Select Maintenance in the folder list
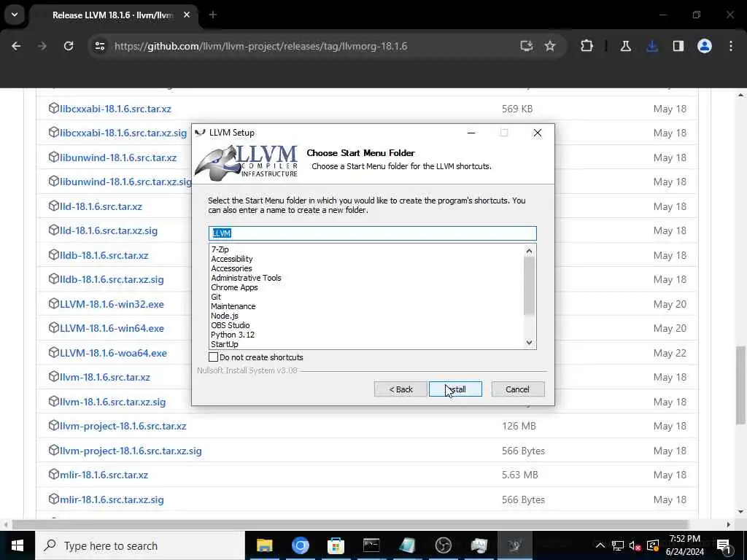This screenshot has height=560, width=747. tap(233, 306)
